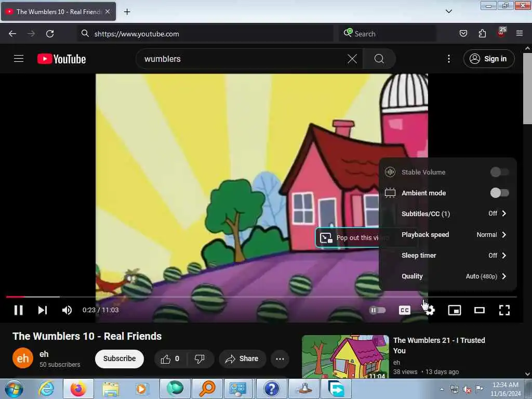Image resolution: width=532 pixels, height=399 pixels.
Task: Expand the Normal playback speed chevron
Action: [504, 234]
